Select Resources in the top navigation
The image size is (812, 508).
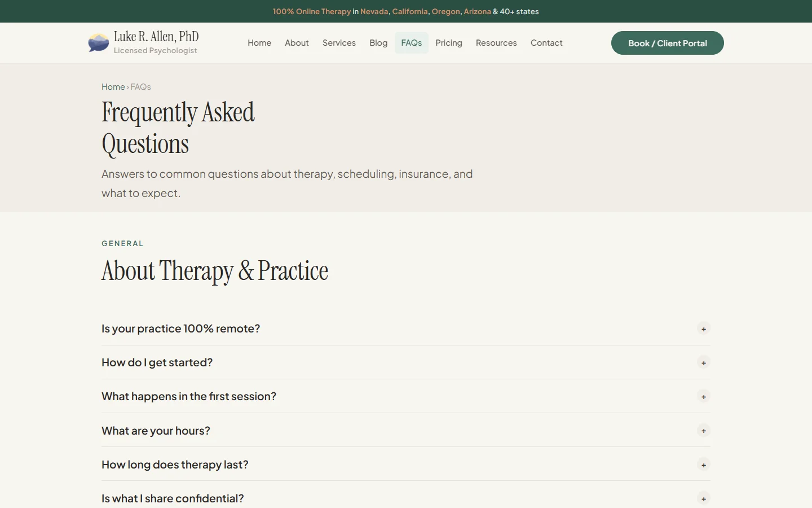point(496,43)
